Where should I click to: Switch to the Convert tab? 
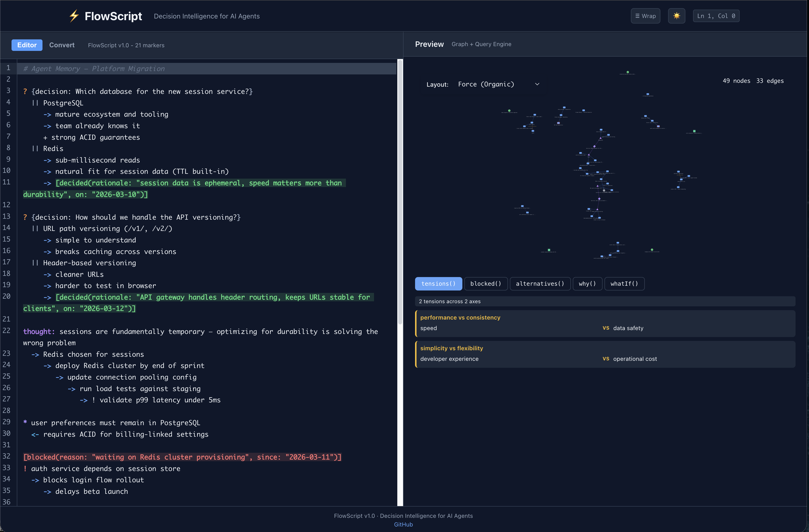[x=62, y=45]
